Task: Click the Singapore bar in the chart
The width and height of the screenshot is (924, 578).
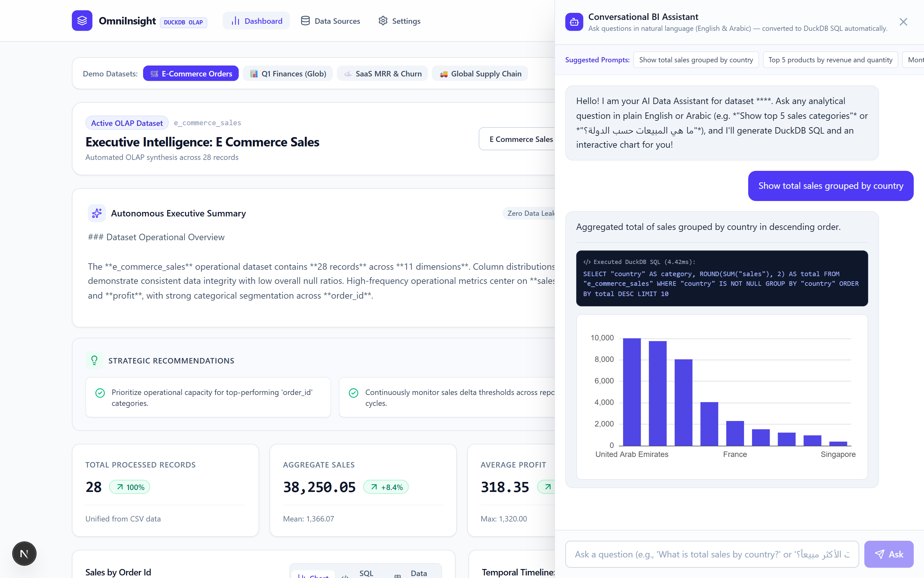Action: pos(838,443)
